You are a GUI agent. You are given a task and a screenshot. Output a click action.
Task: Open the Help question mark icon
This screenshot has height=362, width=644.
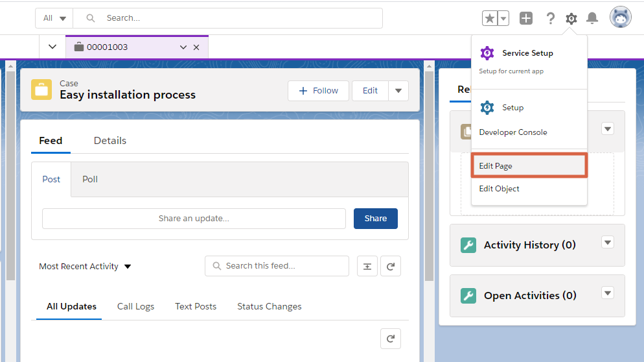[x=550, y=18]
